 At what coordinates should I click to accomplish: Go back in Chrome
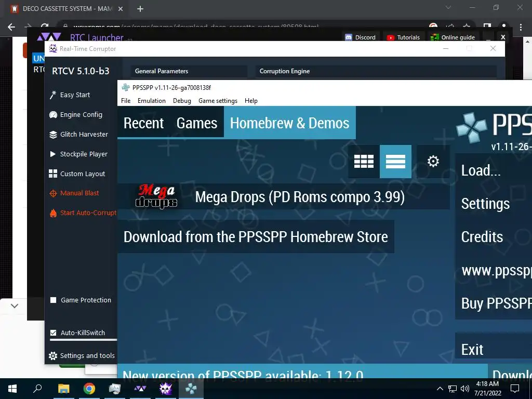[11, 27]
